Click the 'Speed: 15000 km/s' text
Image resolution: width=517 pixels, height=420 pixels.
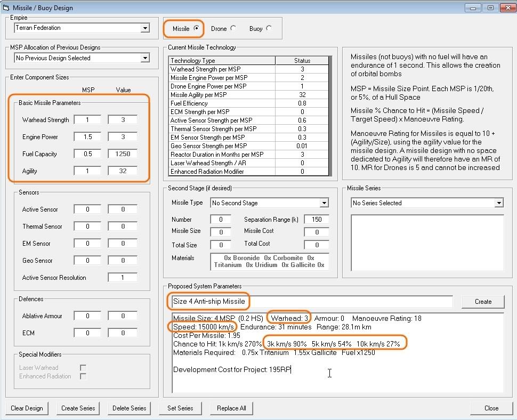[x=204, y=327]
